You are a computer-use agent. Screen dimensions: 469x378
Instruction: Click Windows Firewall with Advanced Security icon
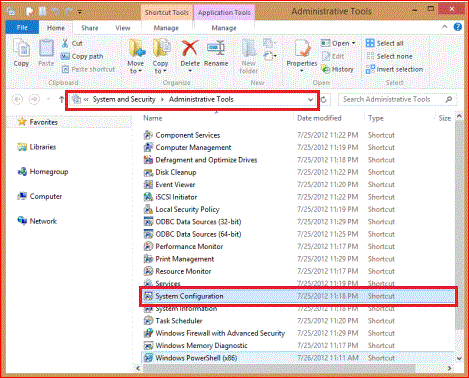[148, 333]
